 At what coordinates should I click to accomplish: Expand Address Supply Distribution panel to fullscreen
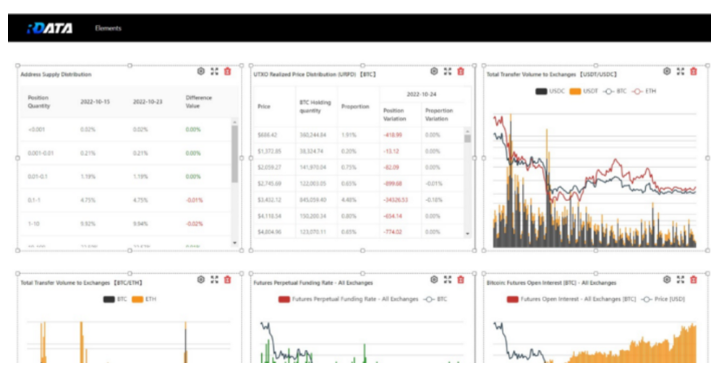coord(214,71)
